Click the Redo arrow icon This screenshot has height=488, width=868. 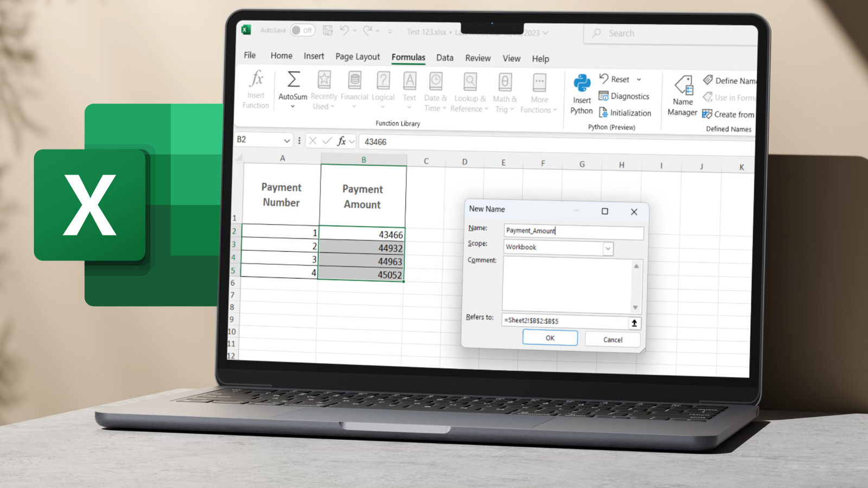coord(367,31)
